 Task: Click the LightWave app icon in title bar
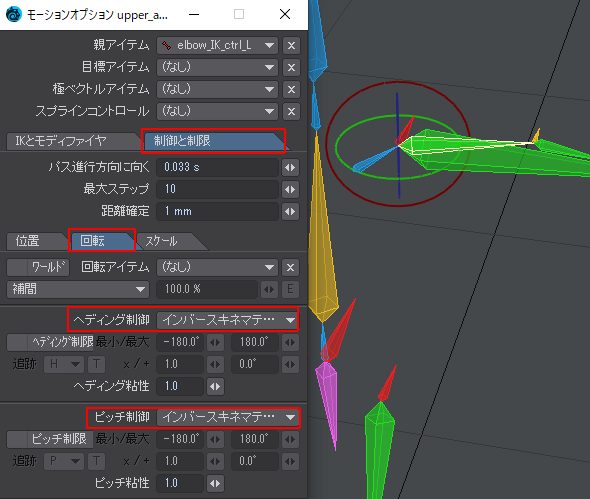pyautogui.click(x=14, y=15)
